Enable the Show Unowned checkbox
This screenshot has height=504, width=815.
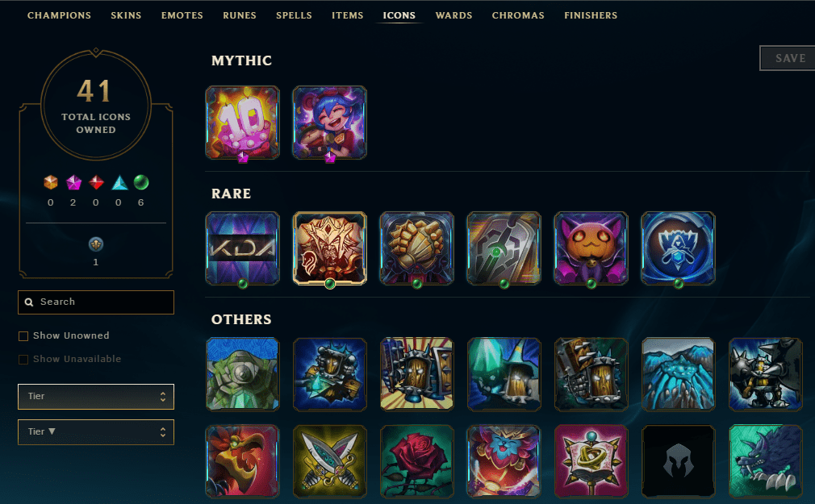pos(23,336)
